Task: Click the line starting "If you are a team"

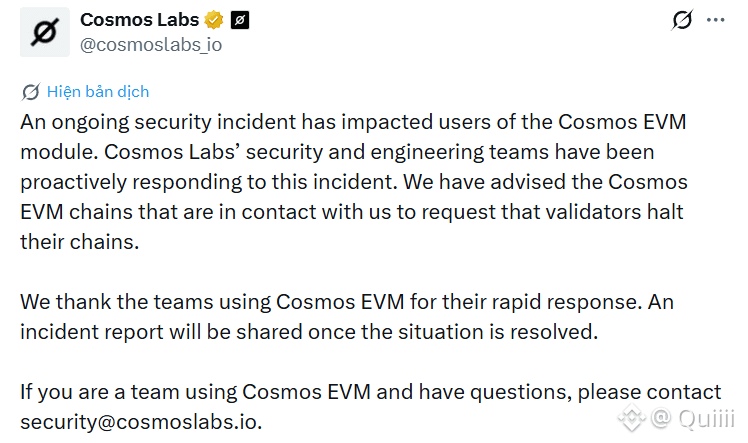Action: coord(370,392)
